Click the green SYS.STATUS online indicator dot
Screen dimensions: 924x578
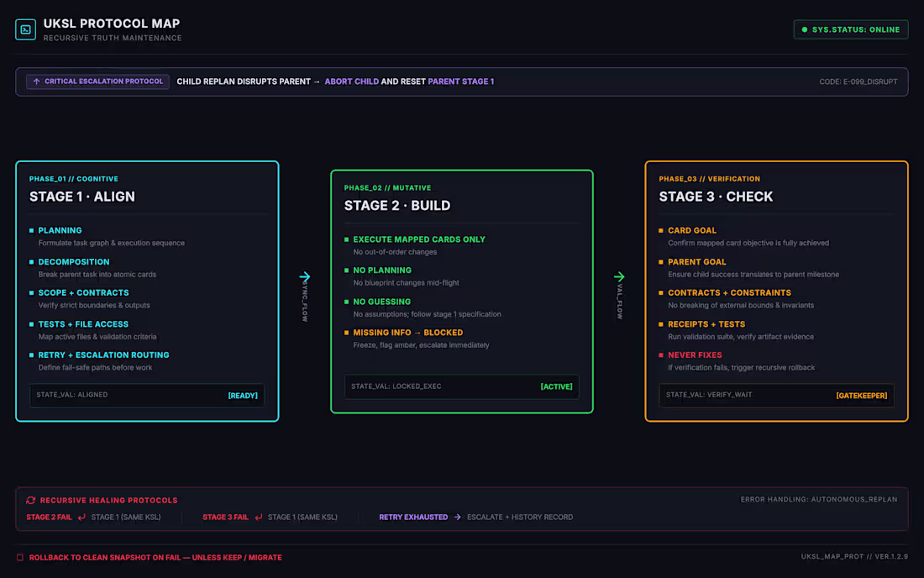pyautogui.click(x=805, y=29)
